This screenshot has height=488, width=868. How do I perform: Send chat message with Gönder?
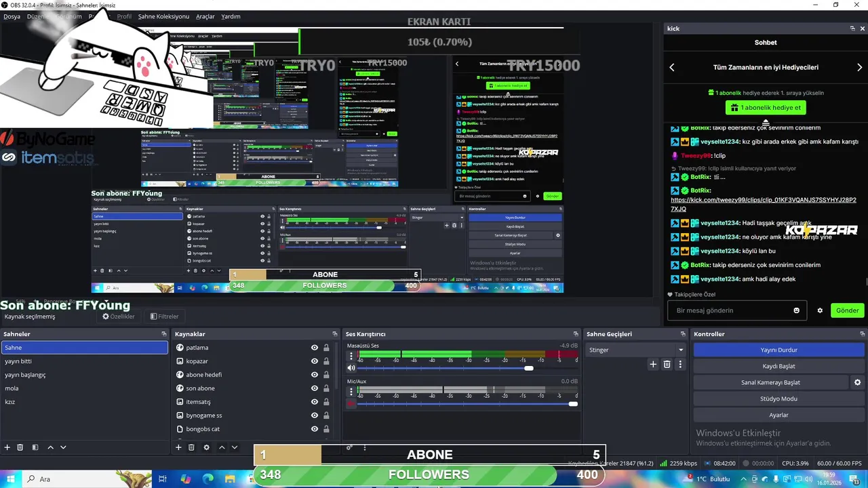pos(847,310)
